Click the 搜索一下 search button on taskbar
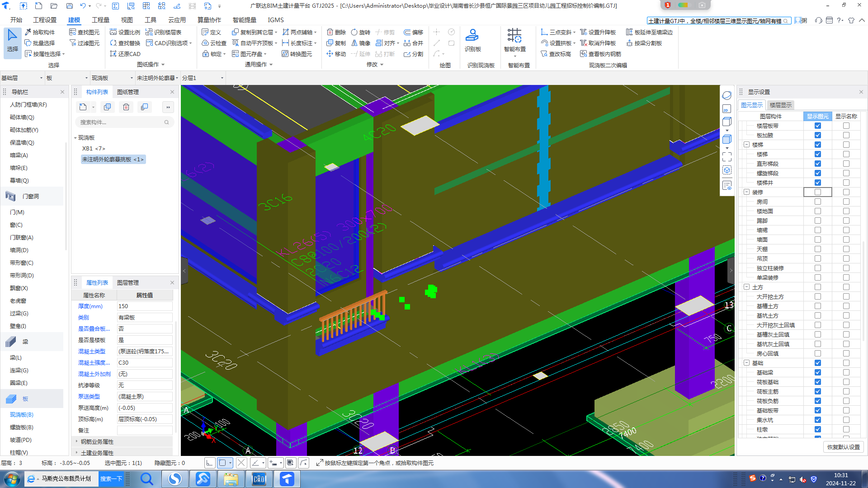Image resolution: width=868 pixels, height=488 pixels. [x=111, y=479]
